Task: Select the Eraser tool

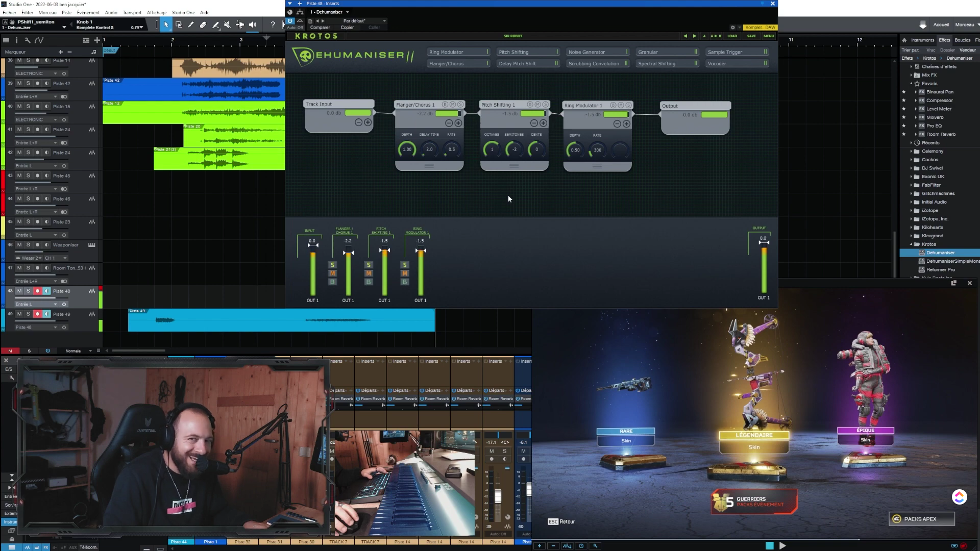Action: click(x=204, y=24)
